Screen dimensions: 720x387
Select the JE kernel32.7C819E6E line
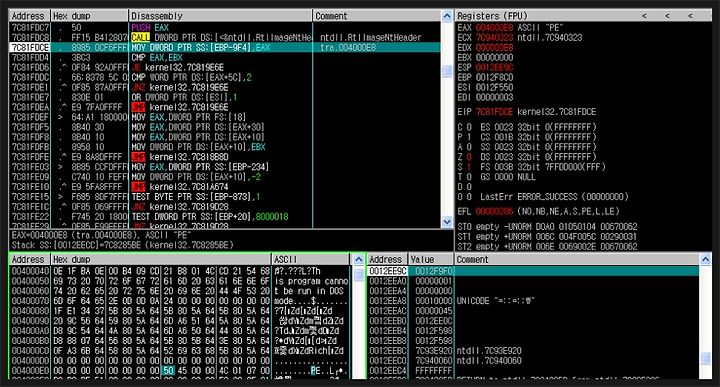coord(177,67)
